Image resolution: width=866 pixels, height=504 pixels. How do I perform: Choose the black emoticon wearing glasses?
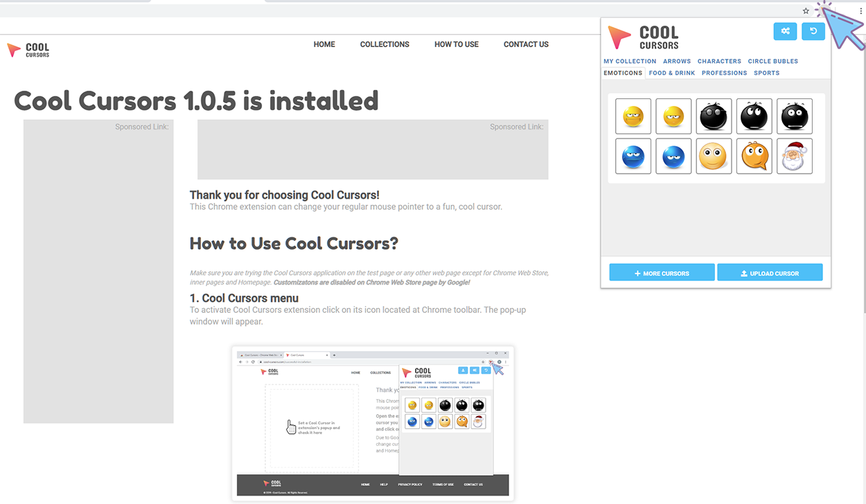714,116
